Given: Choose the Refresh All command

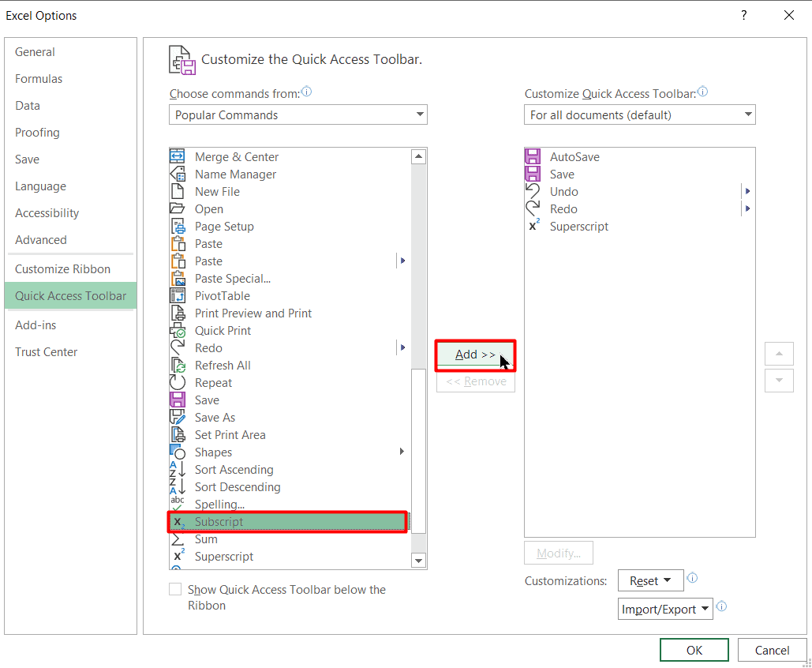Looking at the screenshot, I should pyautogui.click(x=223, y=365).
